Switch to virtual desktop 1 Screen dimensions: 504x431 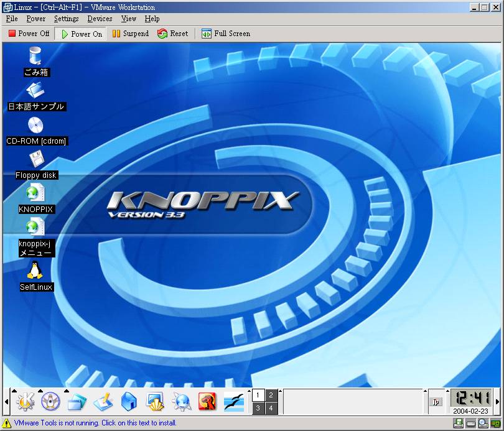pos(258,396)
